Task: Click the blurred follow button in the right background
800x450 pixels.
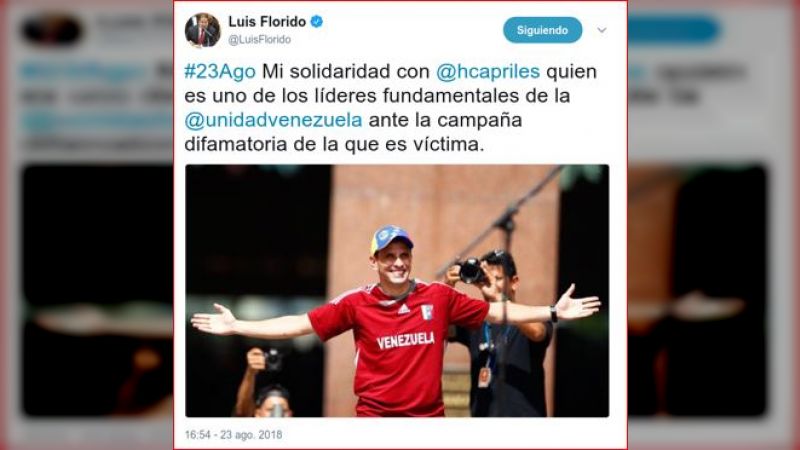Action: click(673, 29)
